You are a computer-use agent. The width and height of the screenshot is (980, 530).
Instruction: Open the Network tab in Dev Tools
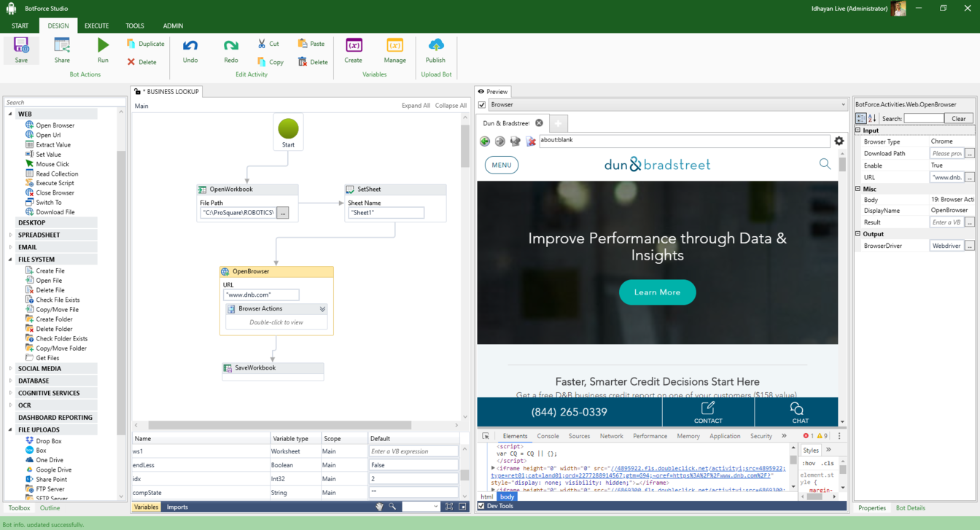pyautogui.click(x=611, y=436)
